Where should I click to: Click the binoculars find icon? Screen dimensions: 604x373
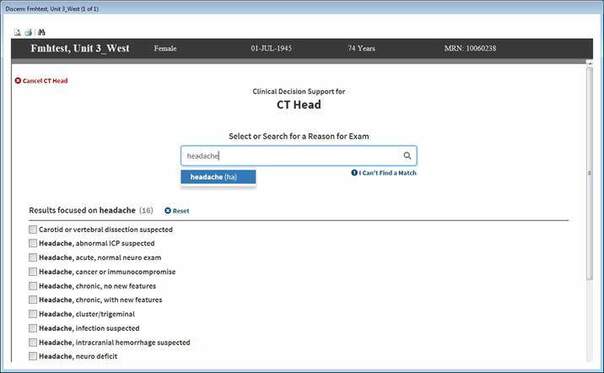(42, 32)
